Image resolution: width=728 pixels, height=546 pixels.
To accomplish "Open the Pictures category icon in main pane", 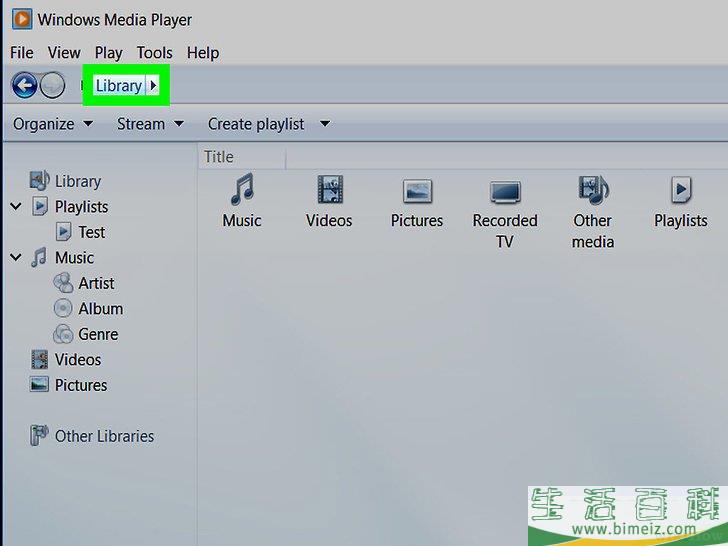I will click(x=417, y=191).
